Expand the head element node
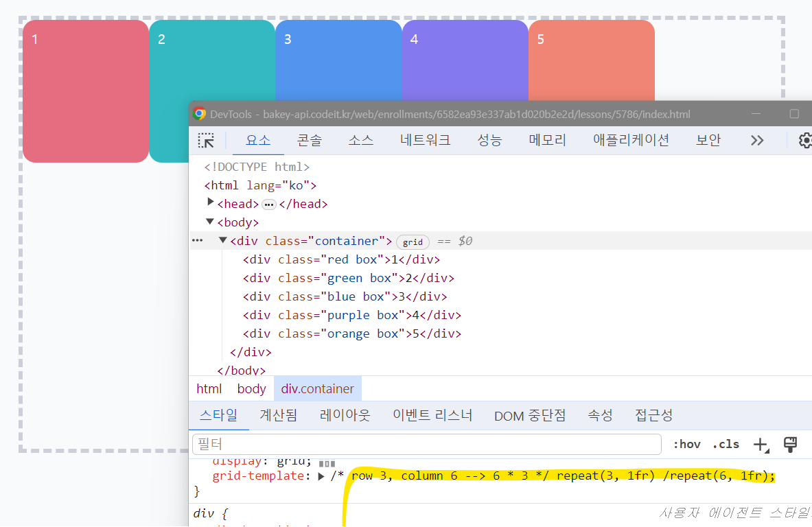The image size is (812, 527). click(210, 202)
